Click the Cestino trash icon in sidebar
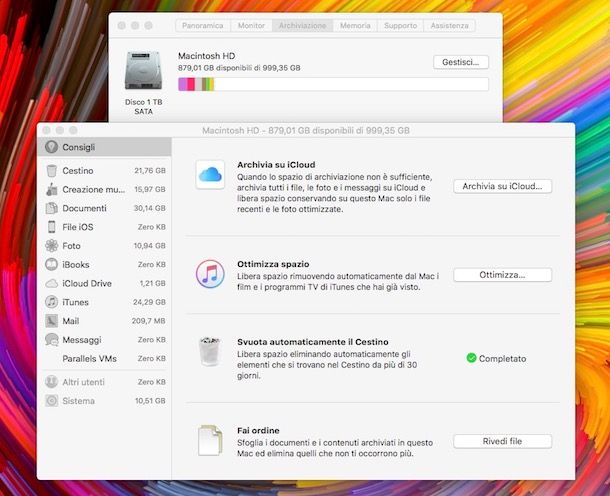Image resolution: width=610 pixels, height=496 pixels. pos(51,170)
